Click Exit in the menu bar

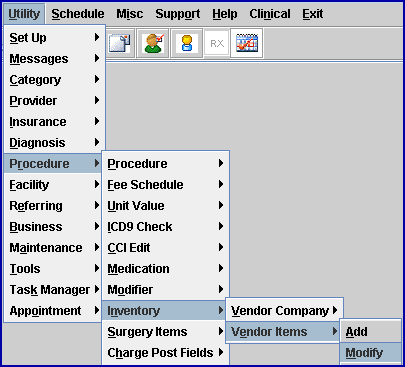312,14
